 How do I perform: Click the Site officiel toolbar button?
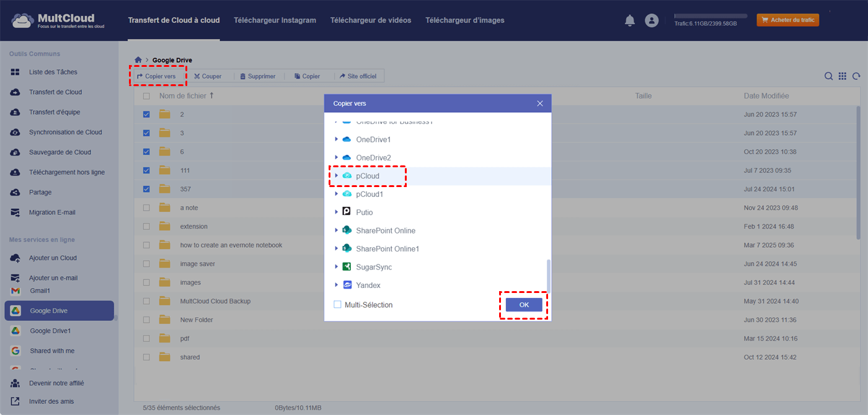pos(358,76)
